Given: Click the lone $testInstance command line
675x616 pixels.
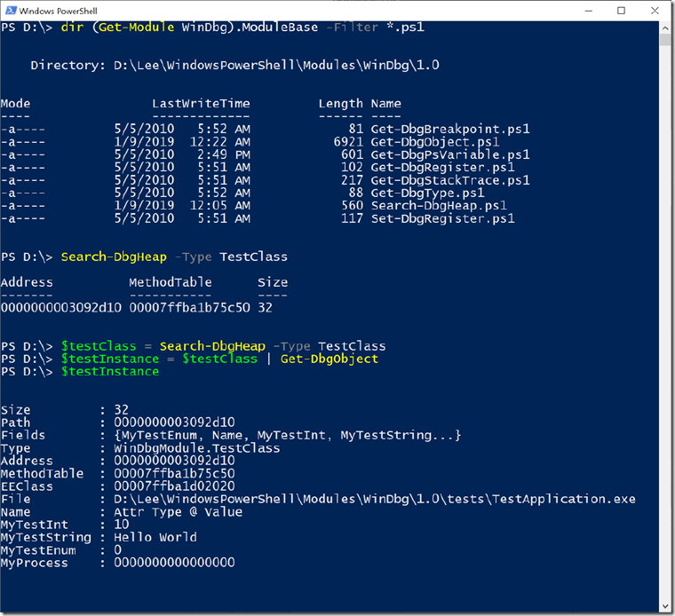Looking at the screenshot, I should pyautogui.click(x=110, y=372).
